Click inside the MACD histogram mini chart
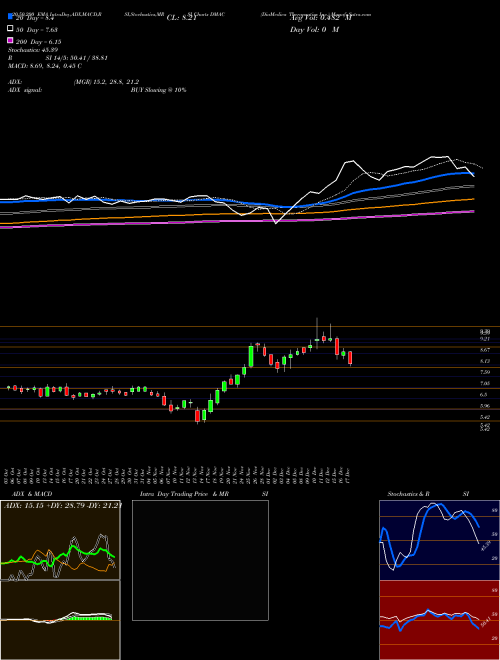 [60, 620]
